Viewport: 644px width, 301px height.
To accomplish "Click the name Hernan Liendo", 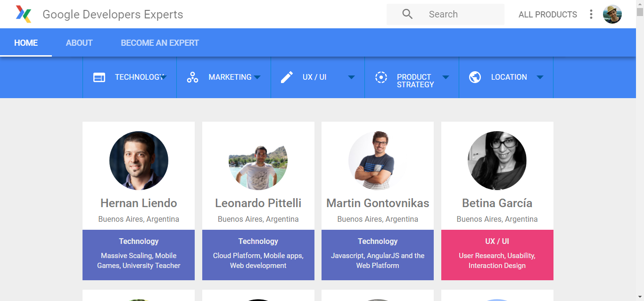I will (139, 203).
